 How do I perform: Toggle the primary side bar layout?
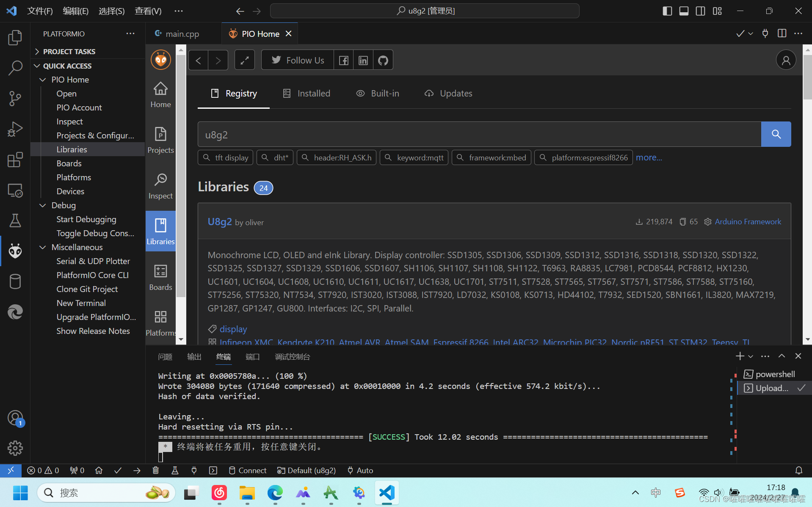click(667, 11)
